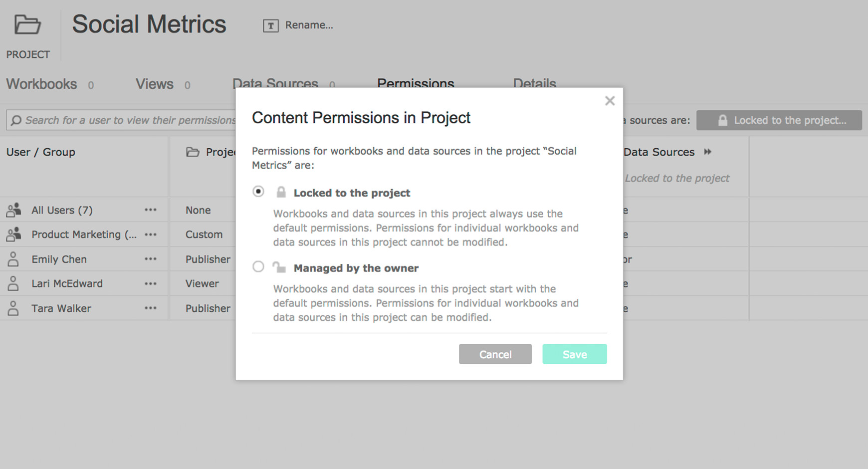This screenshot has height=469, width=868.
Task: Click the closed lock icon in dialog
Action: click(x=281, y=192)
